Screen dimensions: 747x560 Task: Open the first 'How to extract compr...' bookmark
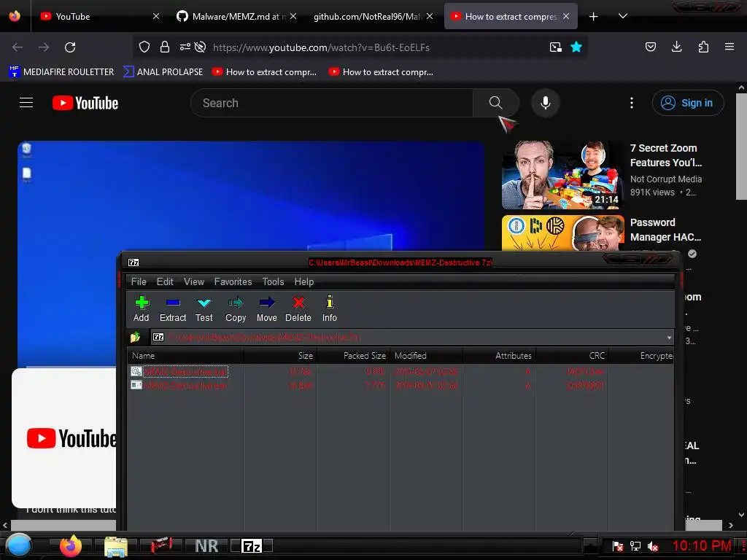pyautogui.click(x=264, y=72)
